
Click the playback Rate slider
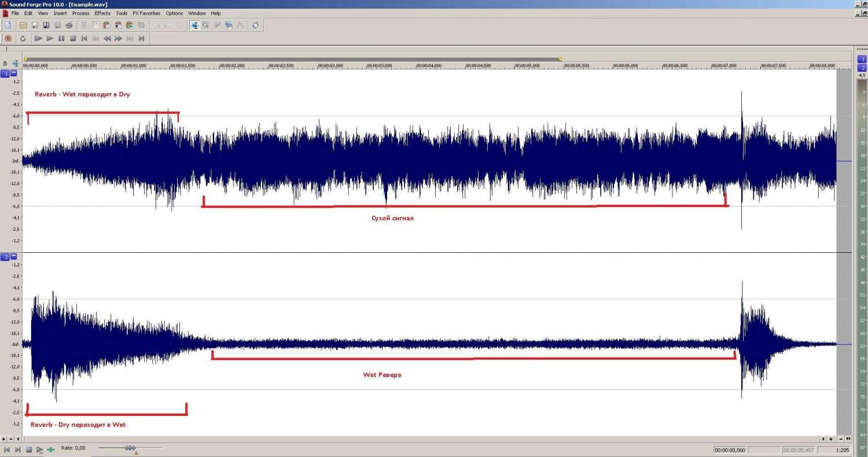[x=130, y=448]
